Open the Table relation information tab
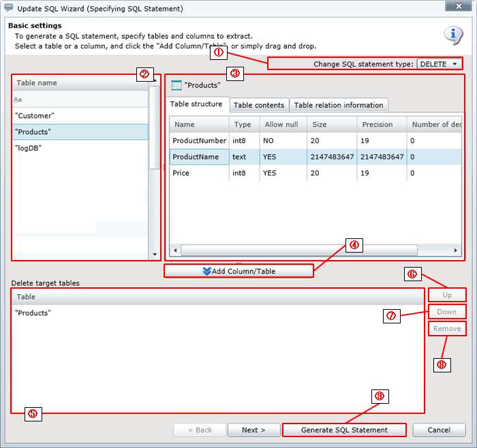 (338, 105)
